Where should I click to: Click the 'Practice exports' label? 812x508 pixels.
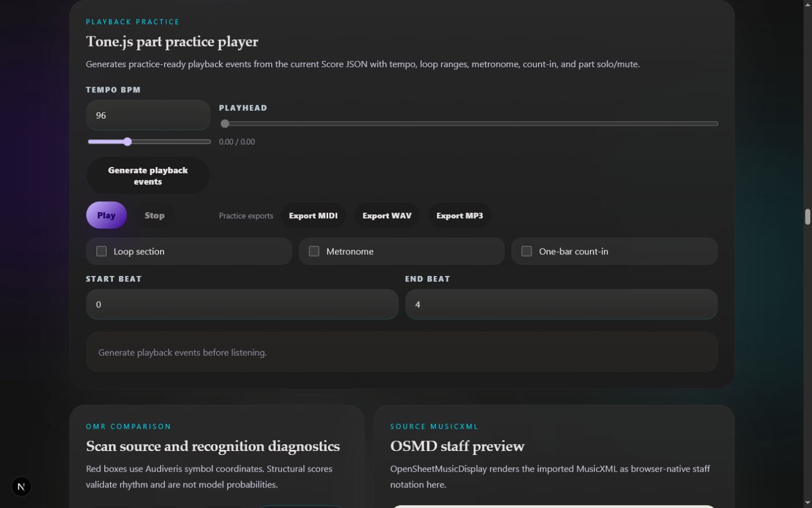click(246, 216)
